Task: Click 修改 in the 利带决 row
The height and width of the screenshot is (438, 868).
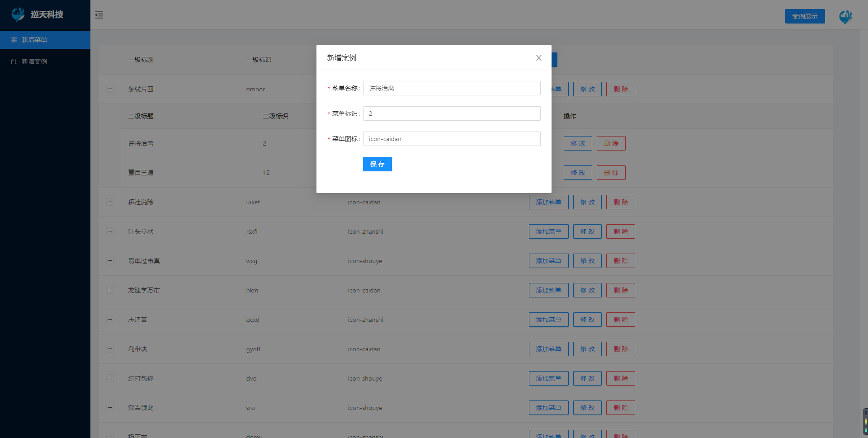Action: 587,349
